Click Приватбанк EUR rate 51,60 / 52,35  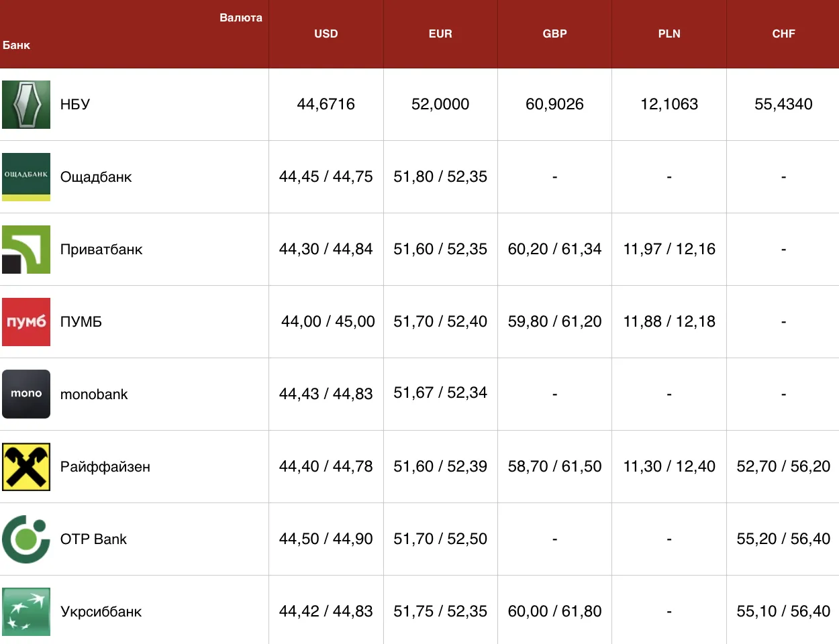(440, 250)
